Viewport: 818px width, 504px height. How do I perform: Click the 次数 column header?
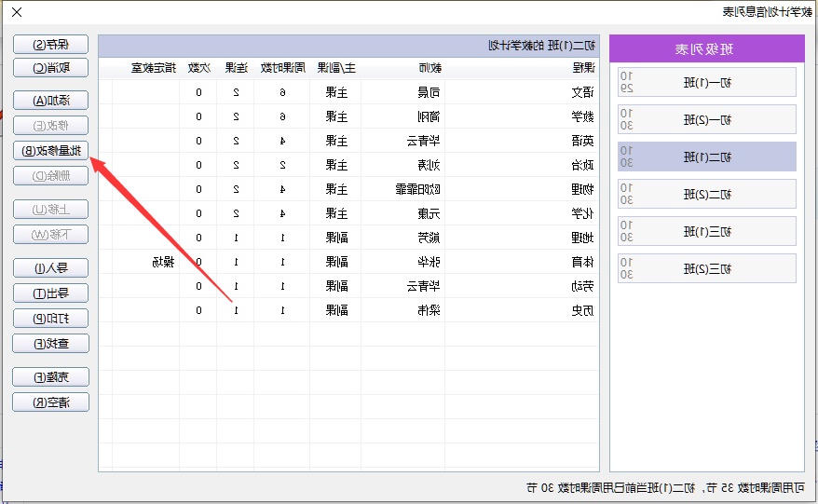click(x=198, y=68)
